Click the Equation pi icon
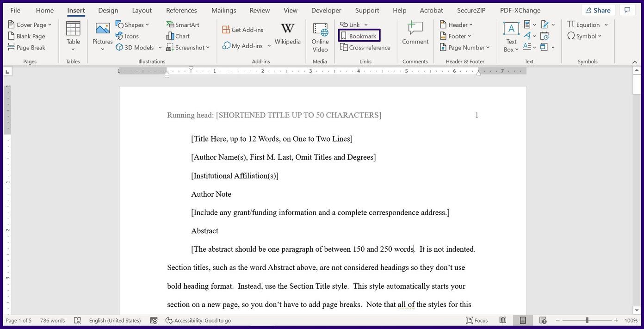 click(571, 25)
